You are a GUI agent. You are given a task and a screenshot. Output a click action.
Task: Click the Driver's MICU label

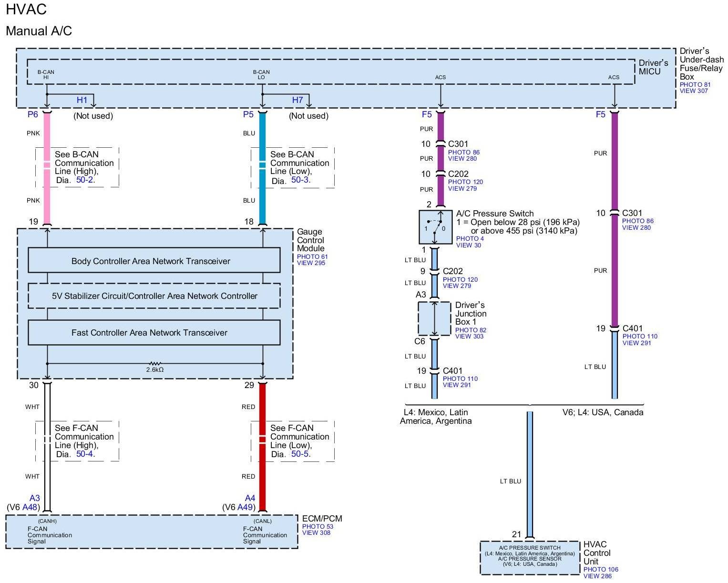click(653, 67)
